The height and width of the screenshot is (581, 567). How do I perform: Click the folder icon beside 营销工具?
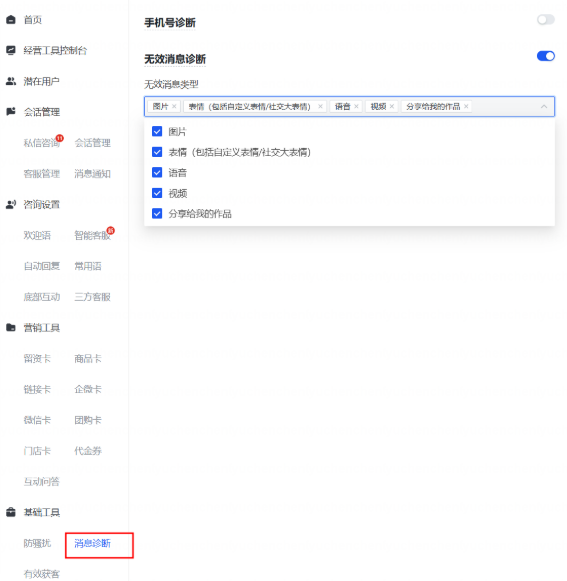[x=11, y=328]
